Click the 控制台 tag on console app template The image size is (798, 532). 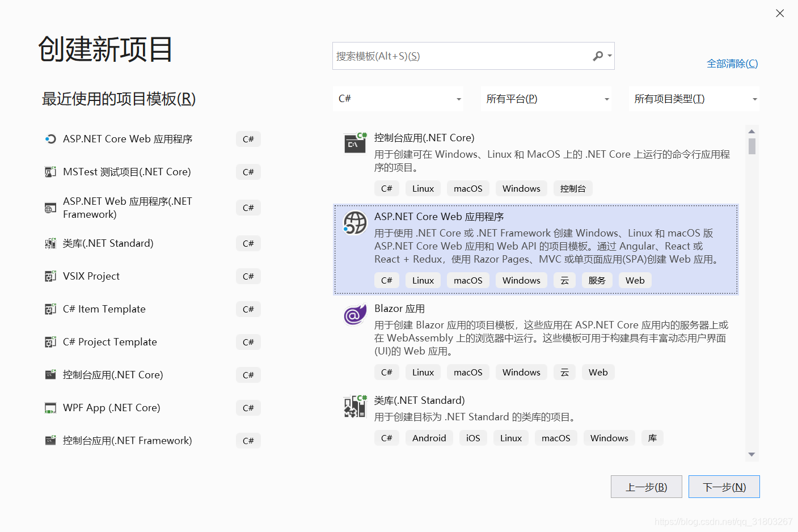click(573, 188)
